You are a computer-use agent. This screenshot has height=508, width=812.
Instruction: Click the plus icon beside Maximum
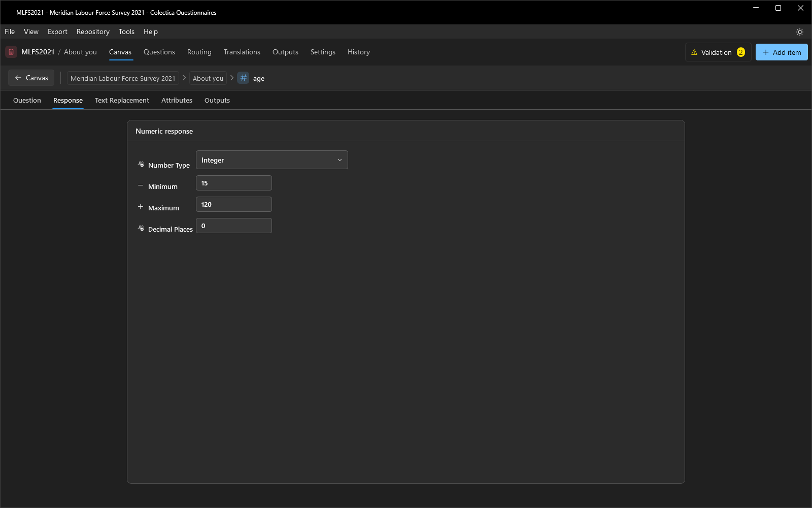(141, 207)
